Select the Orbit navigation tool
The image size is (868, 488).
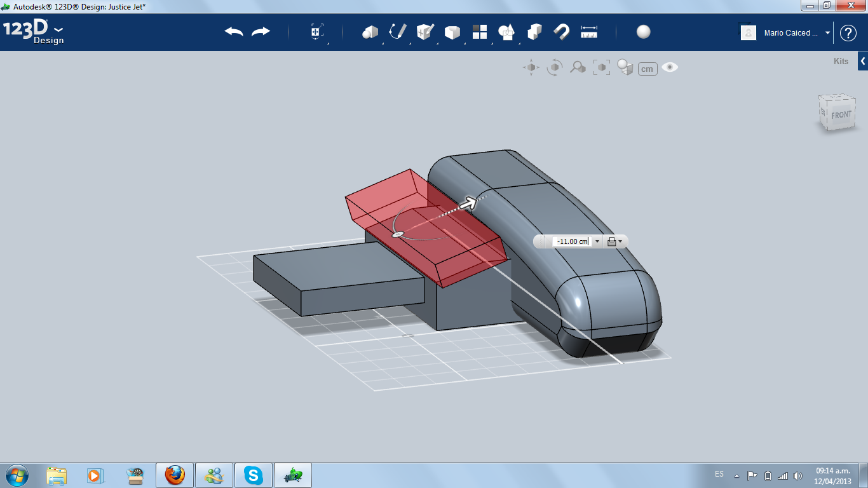[x=555, y=67]
